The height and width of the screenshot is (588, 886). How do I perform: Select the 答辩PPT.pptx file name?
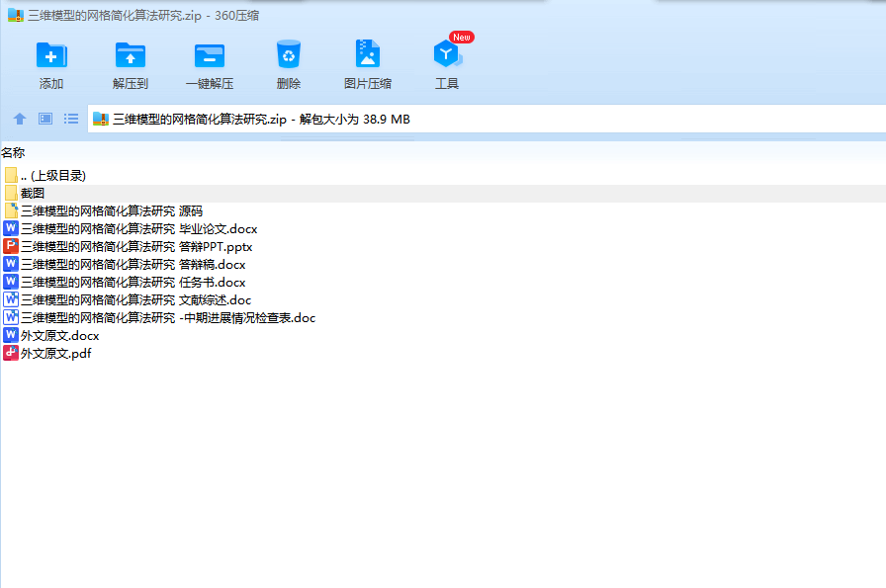click(136, 247)
